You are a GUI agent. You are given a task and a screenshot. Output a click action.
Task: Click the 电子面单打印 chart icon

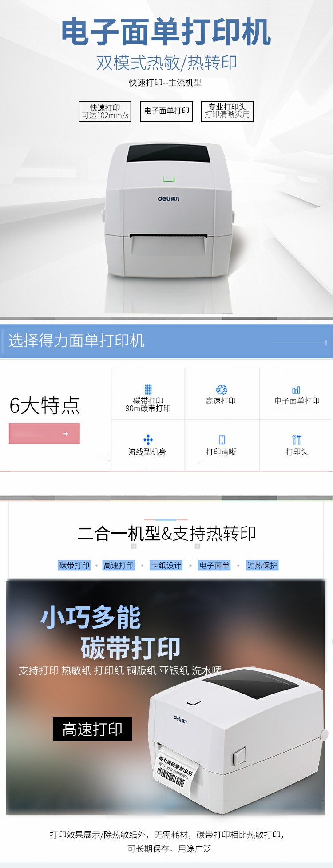point(296,390)
